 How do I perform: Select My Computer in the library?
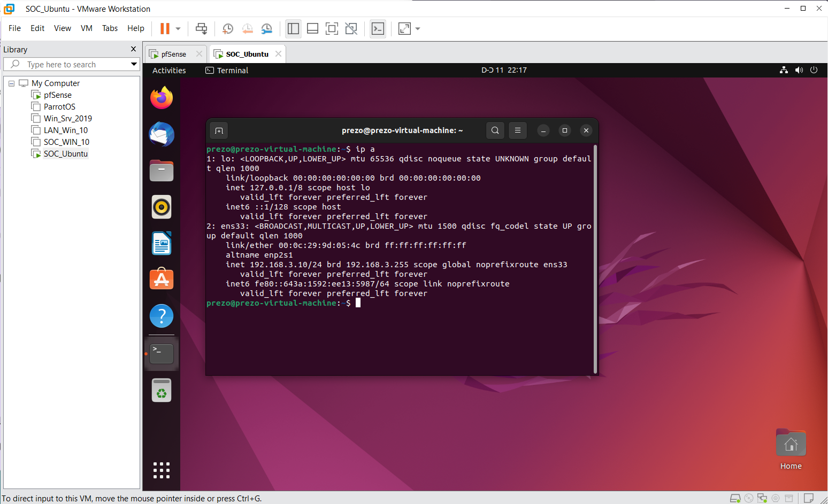pyautogui.click(x=56, y=83)
